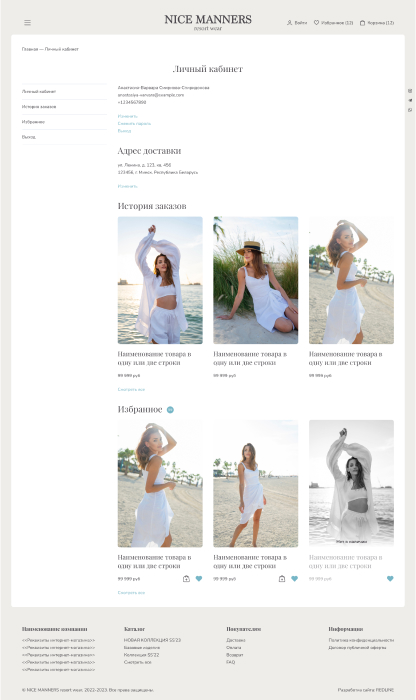Screen dimensions: 416x700
Task: Add second favorite product to cart
Action: pyautogui.click(x=282, y=579)
